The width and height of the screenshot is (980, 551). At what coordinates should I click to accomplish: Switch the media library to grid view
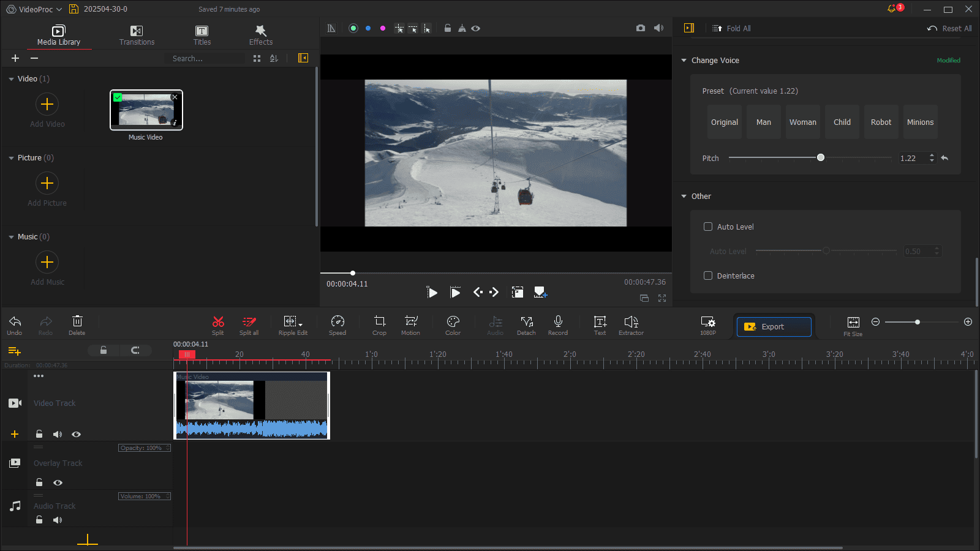tap(257, 58)
